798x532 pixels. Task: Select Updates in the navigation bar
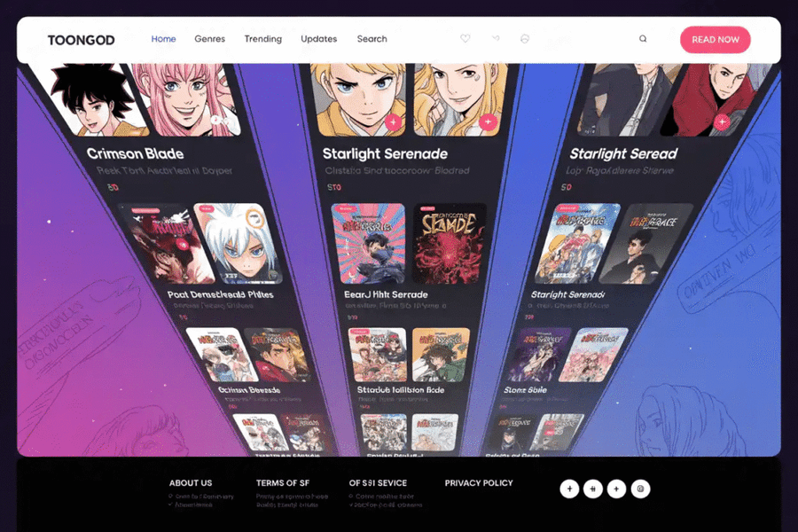[318, 39]
